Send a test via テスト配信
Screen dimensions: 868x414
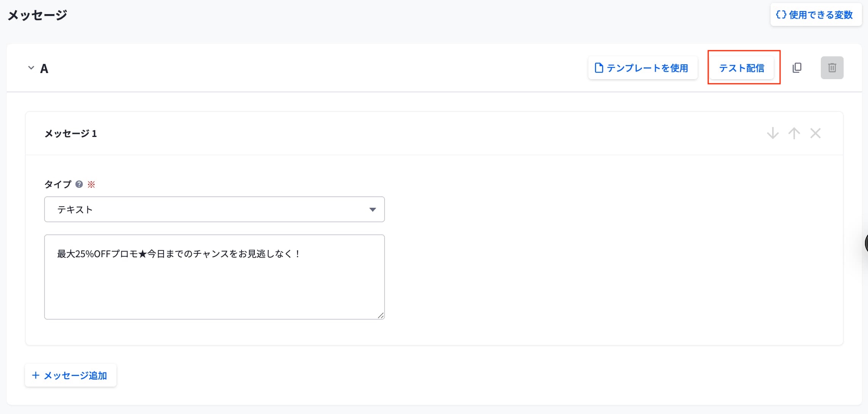point(741,68)
